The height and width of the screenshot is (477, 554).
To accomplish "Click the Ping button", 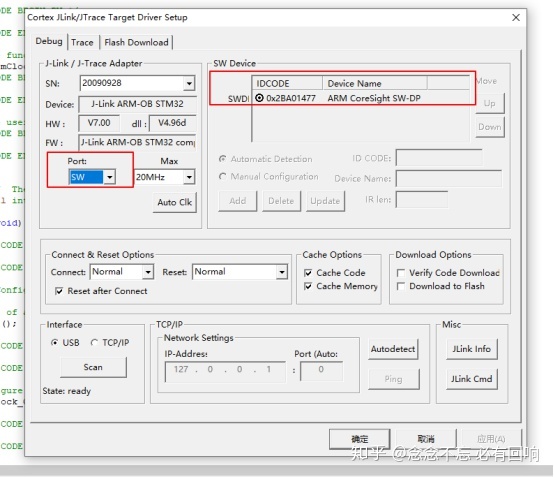I will tap(394, 379).
